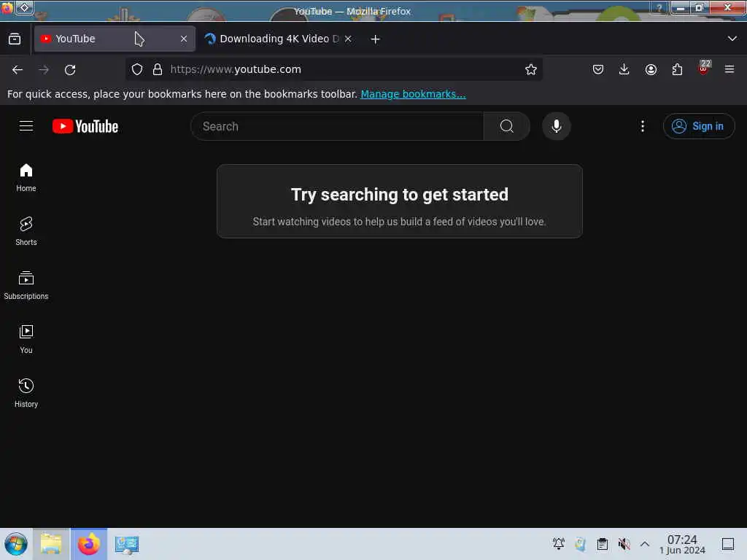
Task: Open a new tab with plus button
Action: 376,39
